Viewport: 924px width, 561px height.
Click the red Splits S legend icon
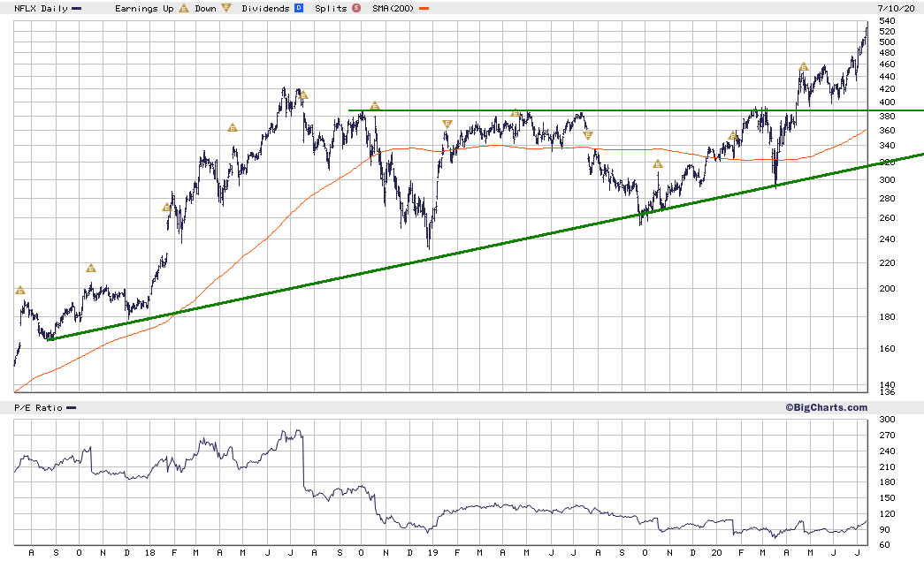point(356,8)
